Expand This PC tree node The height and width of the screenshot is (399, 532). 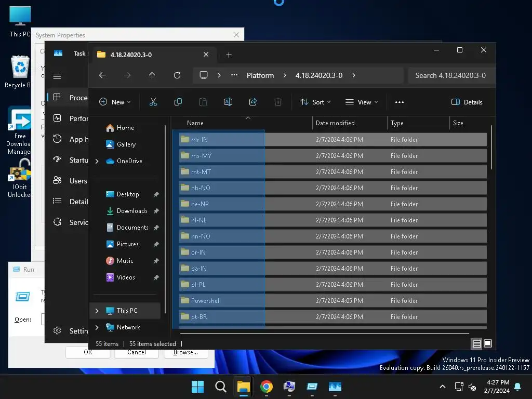pos(97,311)
